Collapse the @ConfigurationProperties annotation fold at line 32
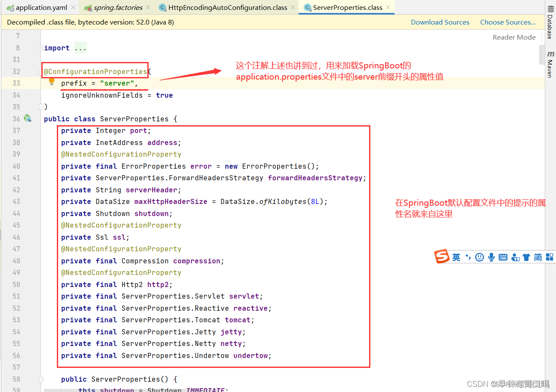 (41, 71)
